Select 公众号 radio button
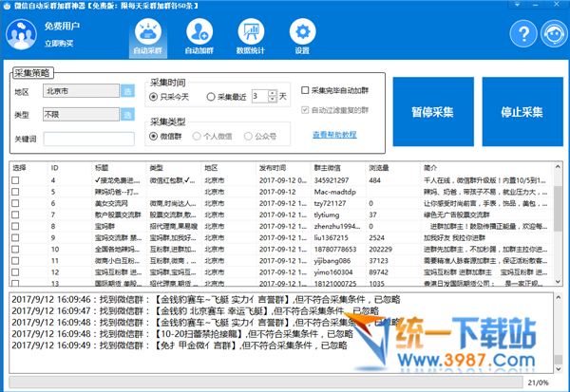The height and width of the screenshot is (392, 570). click(248, 137)
